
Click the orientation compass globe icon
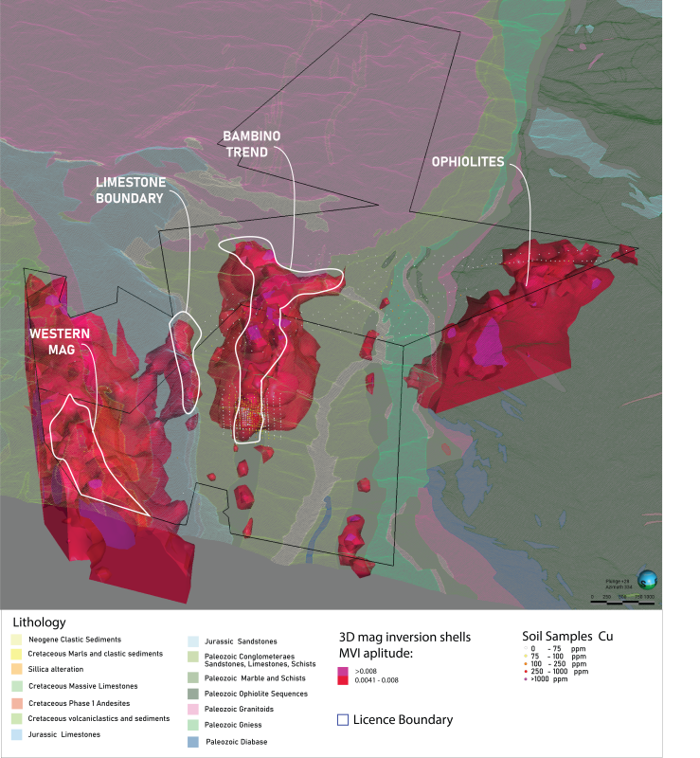[647, 580]
